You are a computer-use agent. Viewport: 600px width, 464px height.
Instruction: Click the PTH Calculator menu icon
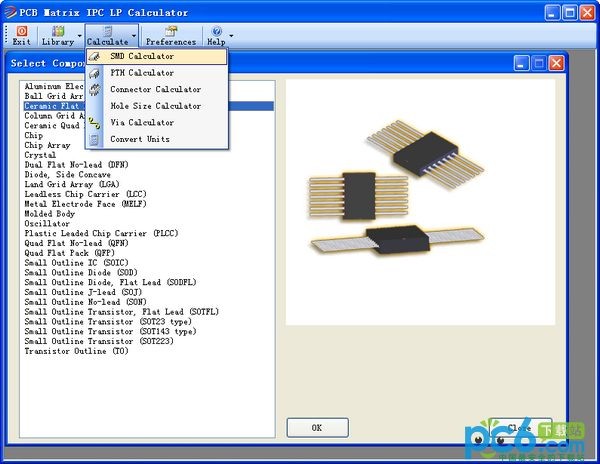coord(94,73)
